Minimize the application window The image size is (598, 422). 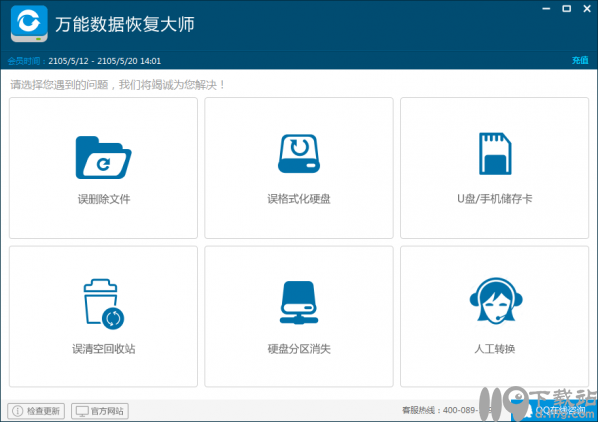546,8
